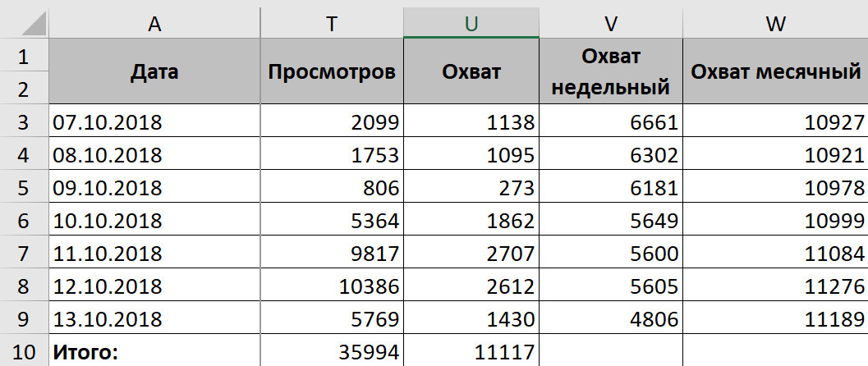Image resolution: width=868 pixels, height=366 pixels.
Task: Click the Дата header cell
Action: [154, 71]
